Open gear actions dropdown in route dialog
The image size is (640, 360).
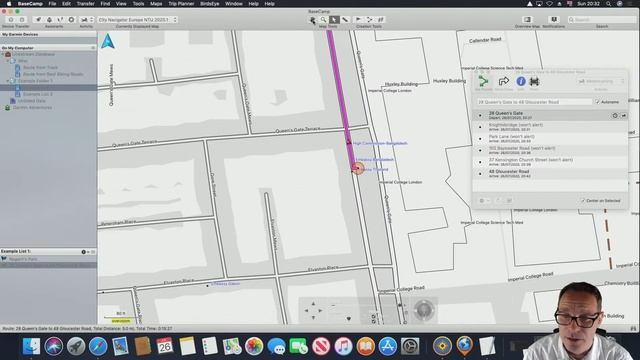click(484, 200)
